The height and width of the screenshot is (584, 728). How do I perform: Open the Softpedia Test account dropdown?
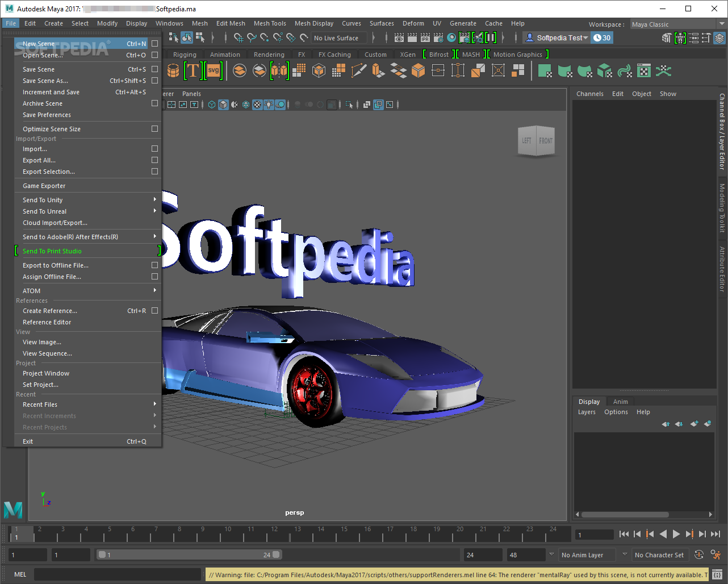coord(557,38)
